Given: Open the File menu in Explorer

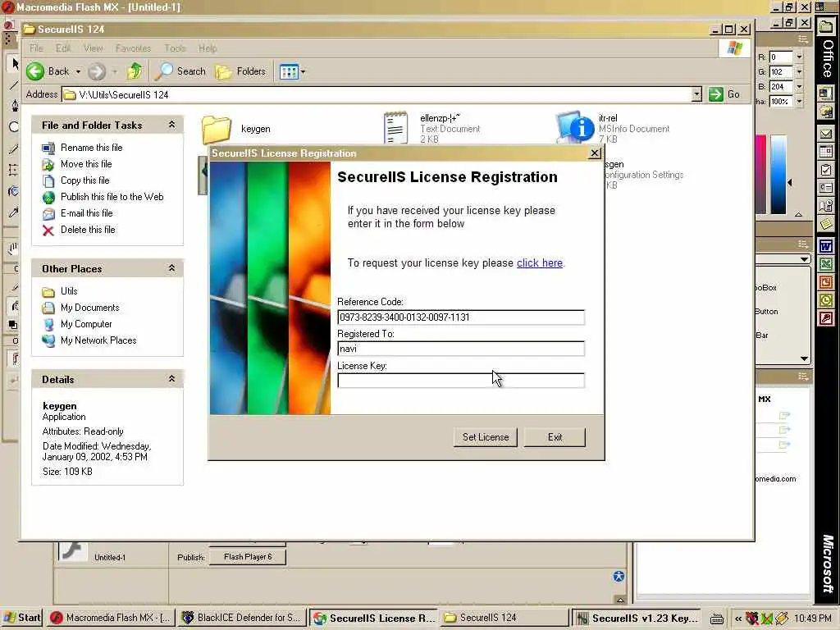Looking at the screenshot, I should 36,48.
